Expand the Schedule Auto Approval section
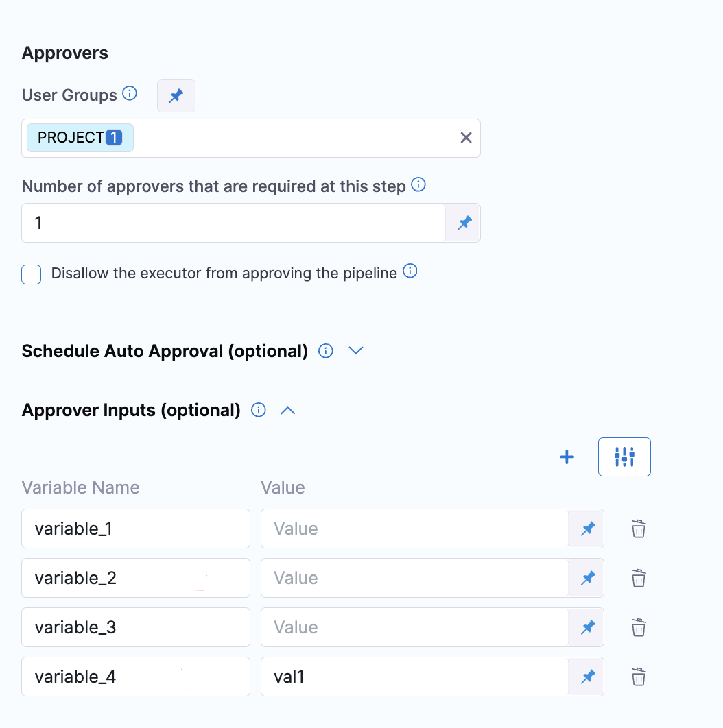The height and width of the screenshot is (728, 723). [355, 351]
